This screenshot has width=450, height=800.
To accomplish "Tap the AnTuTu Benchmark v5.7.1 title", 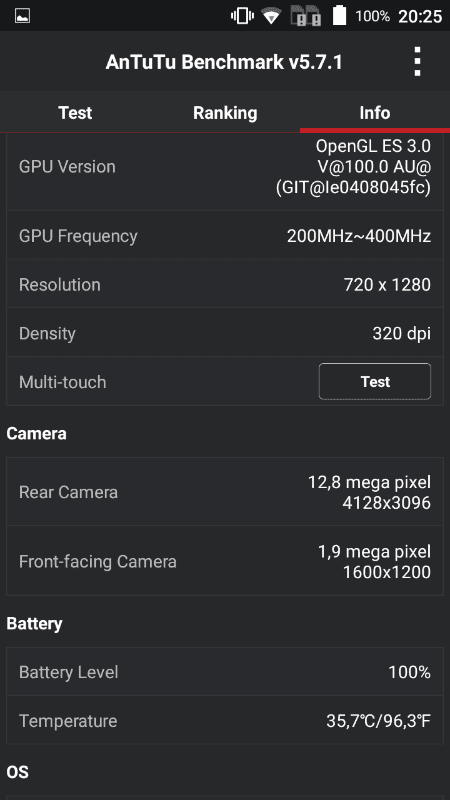I will pyautogui.click(x=224, y=62).
